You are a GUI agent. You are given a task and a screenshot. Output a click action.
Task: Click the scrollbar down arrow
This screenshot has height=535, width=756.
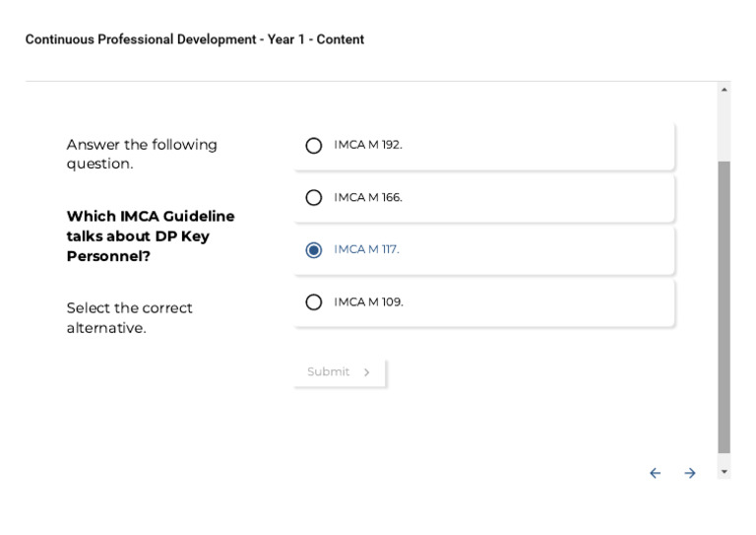(724, 472)
